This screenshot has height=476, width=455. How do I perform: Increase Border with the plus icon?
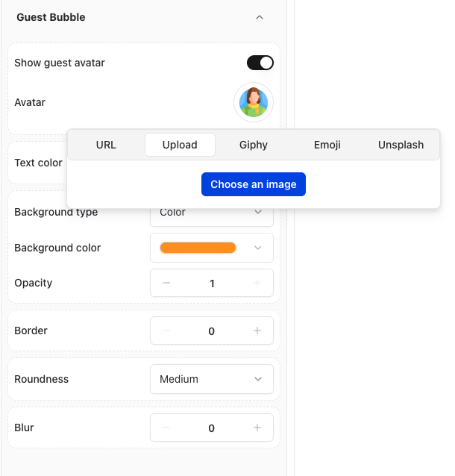[257, 331]
